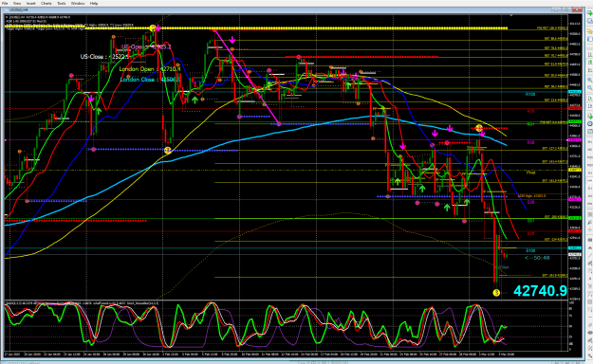Open the Data Window icon
Screen dimensions: 593x364
[590, 39]
